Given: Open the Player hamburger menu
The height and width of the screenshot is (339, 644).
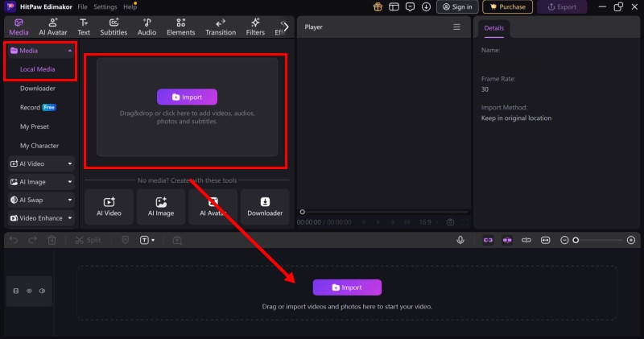Looking at the screenshot, I should click(x=456, y=27).
